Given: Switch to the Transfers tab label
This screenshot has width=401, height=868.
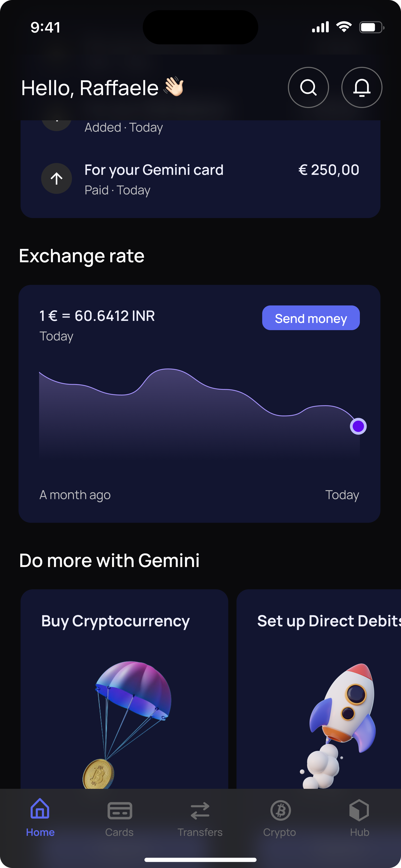Looking at the screenshot, I should click(200, 832).
